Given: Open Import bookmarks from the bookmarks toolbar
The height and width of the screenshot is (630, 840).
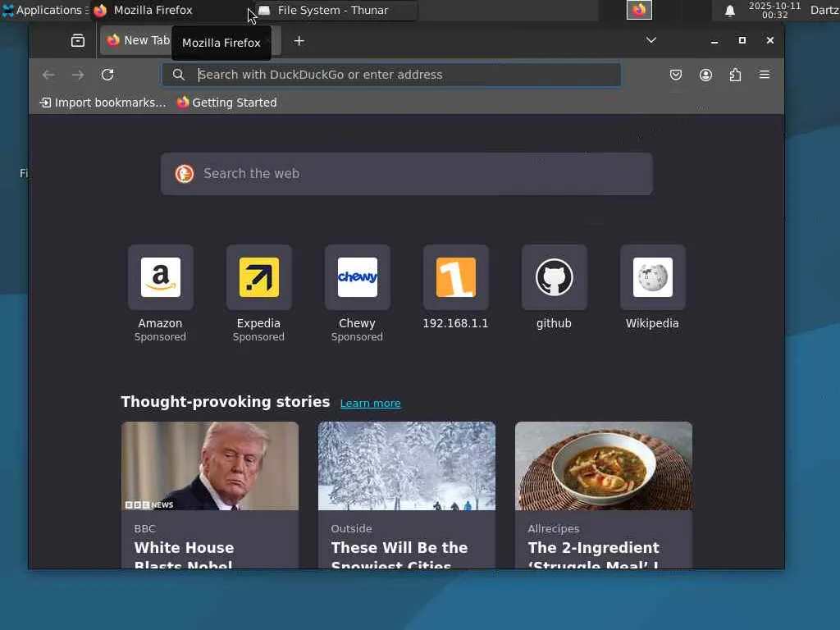Looking at the screenshot, I should [x=103, y=103].
